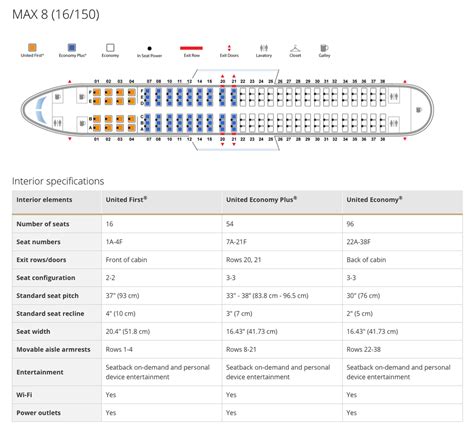Click the Closet hanger legend icon
Image resolution: width=474 pixels, height=431 pixels.
[x=295, y=48]
